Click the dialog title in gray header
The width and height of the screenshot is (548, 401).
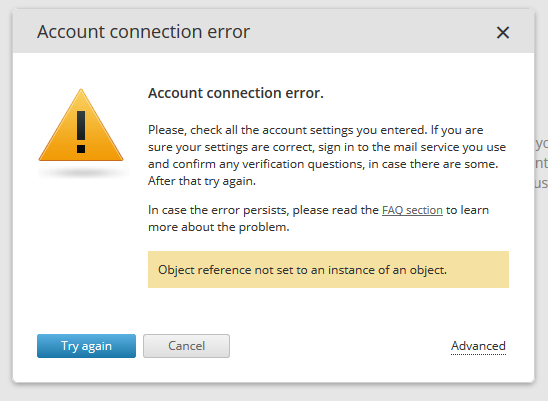pos(143,32)
